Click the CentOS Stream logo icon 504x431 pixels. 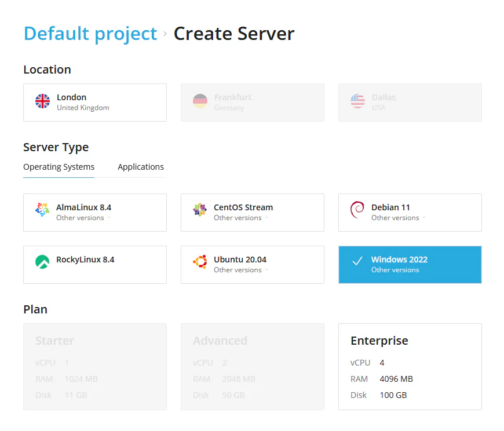[x=200, y=210]
